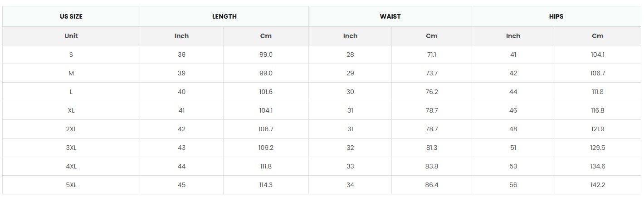Select the L size row label
The image size is (644, 198).
pos(71,92)
